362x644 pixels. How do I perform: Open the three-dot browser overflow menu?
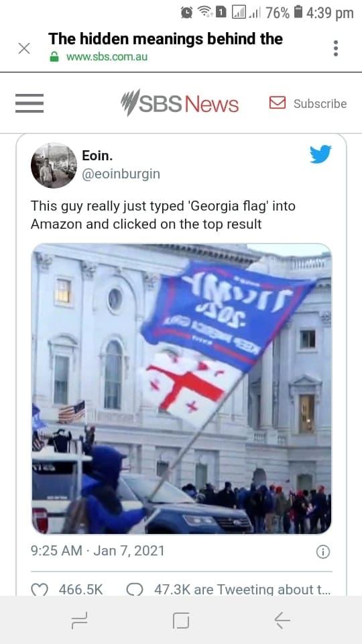336,48
